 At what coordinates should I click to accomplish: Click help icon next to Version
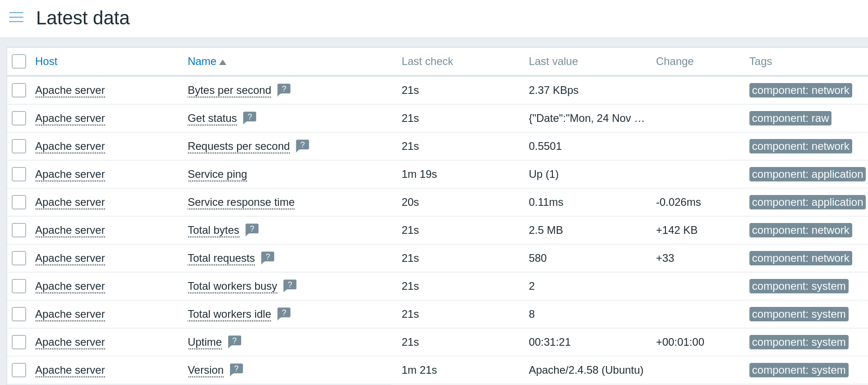click(x=236, y=369)
